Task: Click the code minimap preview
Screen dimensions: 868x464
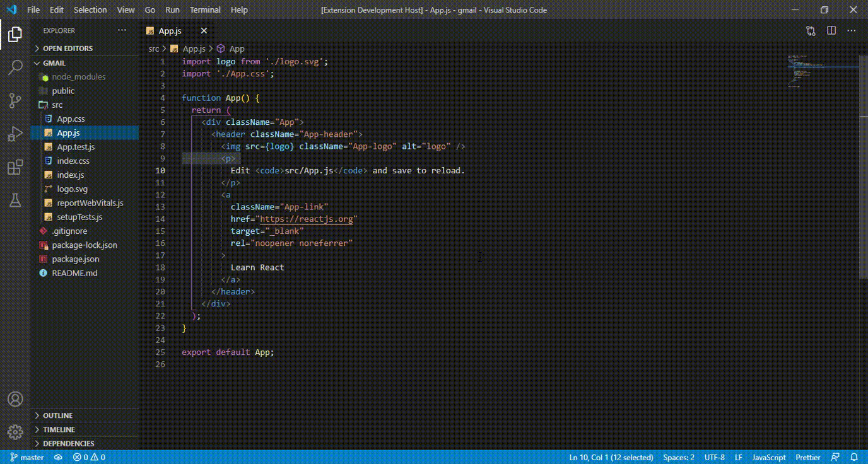Action: 823,71
